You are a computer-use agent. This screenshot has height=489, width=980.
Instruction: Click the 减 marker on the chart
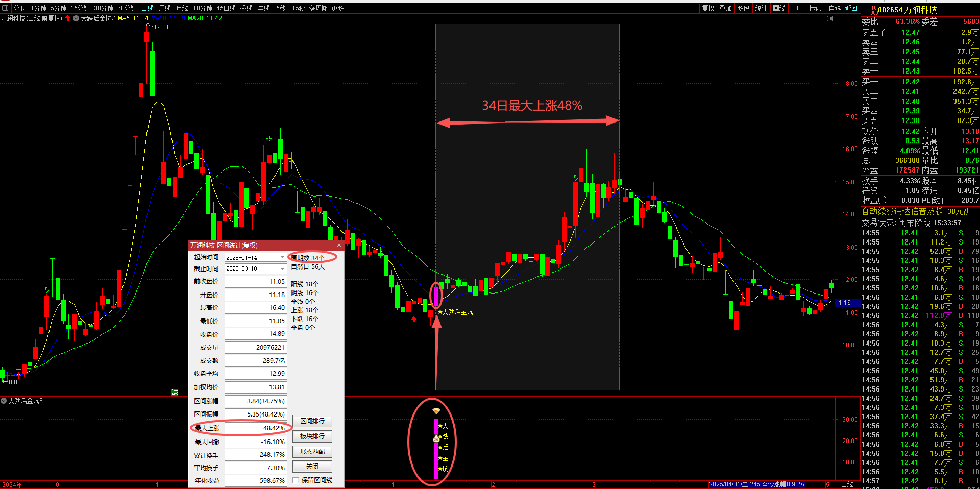click(175, 392)
